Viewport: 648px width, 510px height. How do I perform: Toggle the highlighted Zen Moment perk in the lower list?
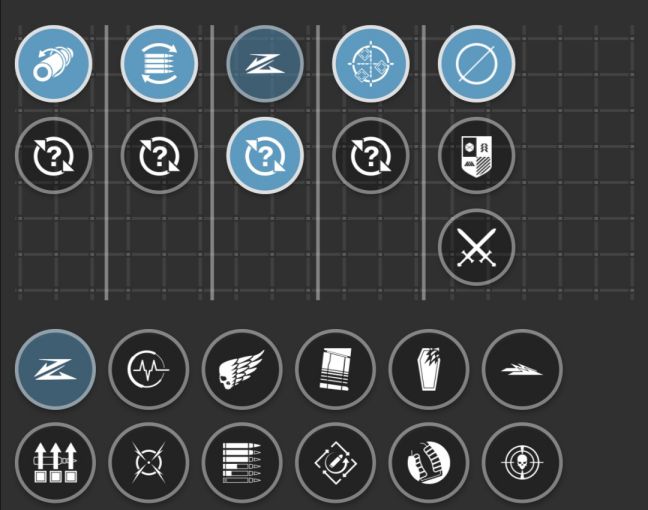pos(55,369)
